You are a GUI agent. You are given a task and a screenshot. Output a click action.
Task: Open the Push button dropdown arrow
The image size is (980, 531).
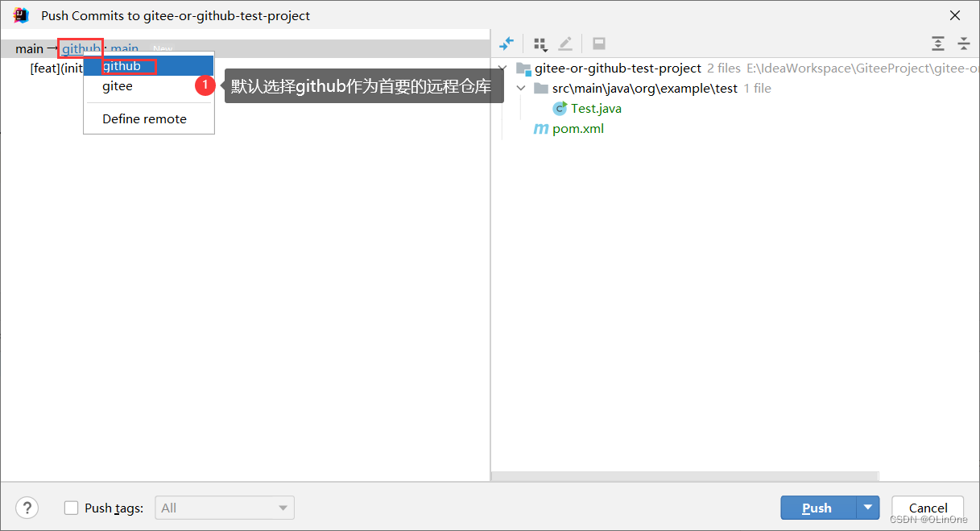click(x=867, y=508)
